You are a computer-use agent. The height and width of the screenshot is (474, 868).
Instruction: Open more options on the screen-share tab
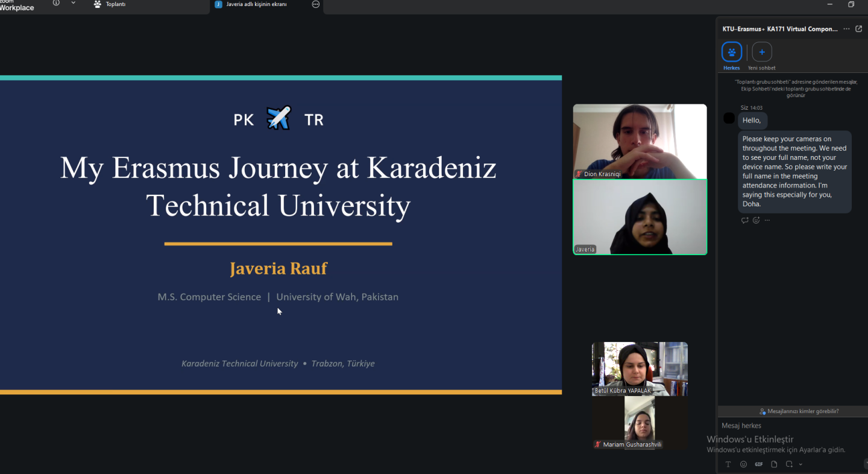click(315, 4)
